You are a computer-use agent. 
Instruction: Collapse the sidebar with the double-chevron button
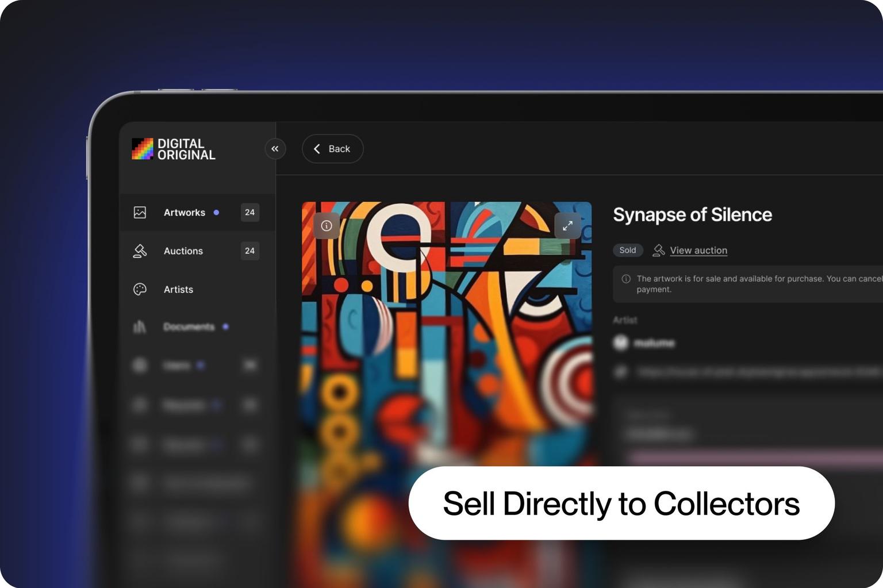pyautogui.click(x=275, y=149)
